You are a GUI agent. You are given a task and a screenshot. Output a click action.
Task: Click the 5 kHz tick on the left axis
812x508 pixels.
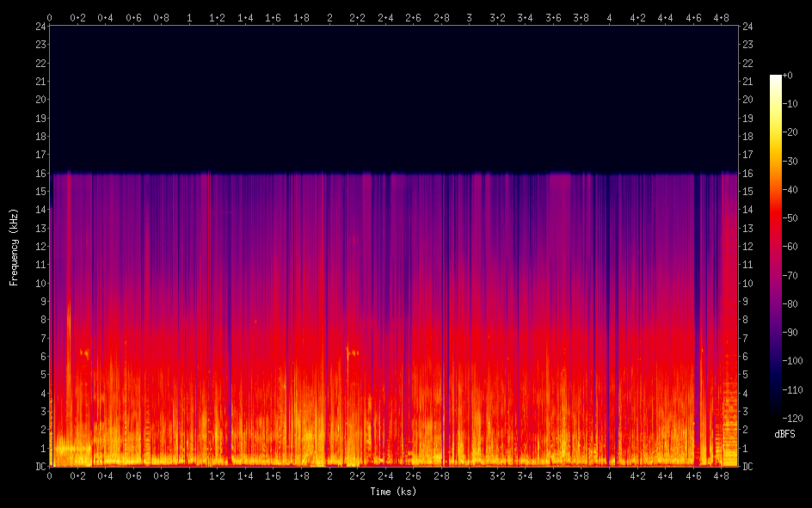click(40, 375)
